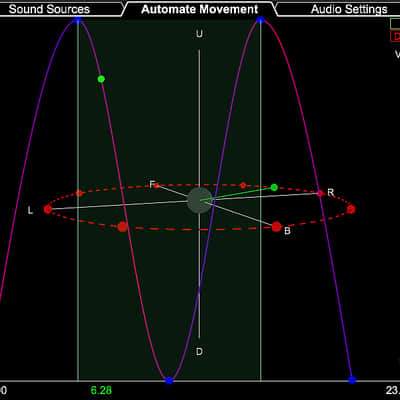Click the L direction label
Screen dimensions: 400x400
tap(30, 211)
